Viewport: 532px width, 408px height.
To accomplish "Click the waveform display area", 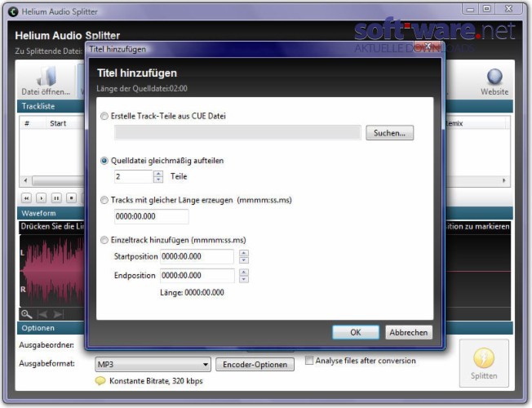I will 51,270.
